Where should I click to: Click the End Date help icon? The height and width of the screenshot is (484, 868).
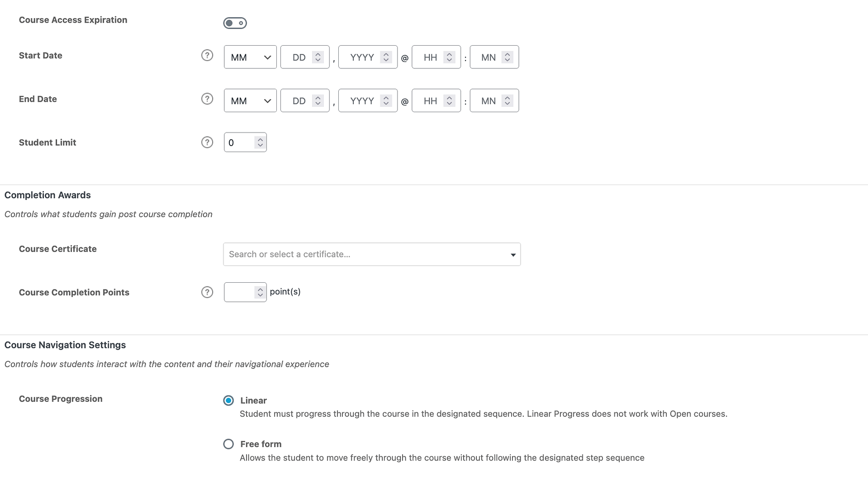(207, 99)
